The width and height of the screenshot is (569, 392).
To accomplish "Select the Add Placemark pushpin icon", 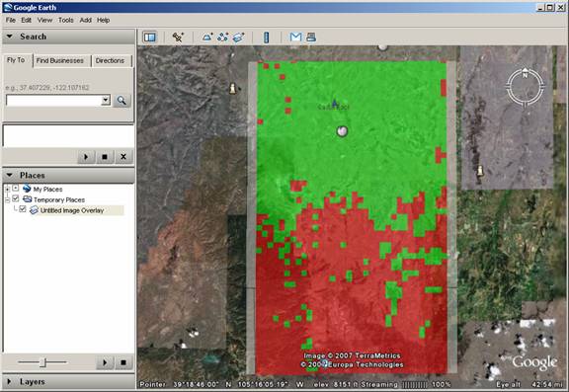I will (x=178, y=37).
